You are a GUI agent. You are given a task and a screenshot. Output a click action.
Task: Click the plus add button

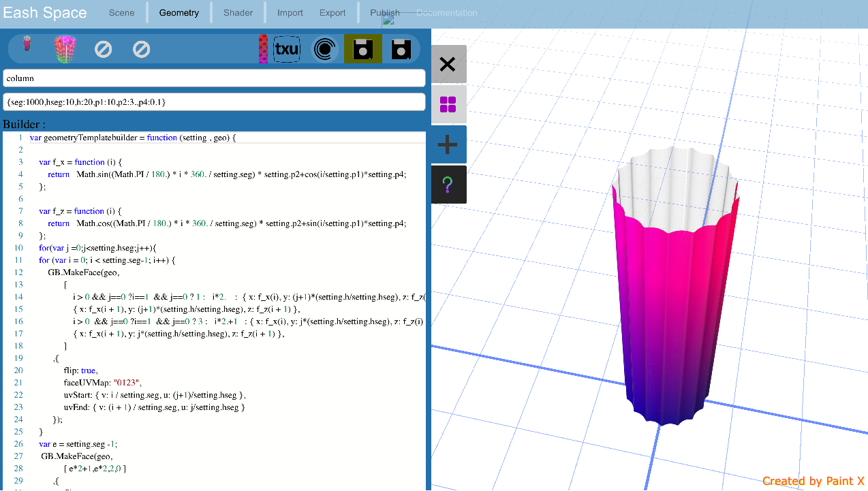pyautogui.click(x=448, y=144)
